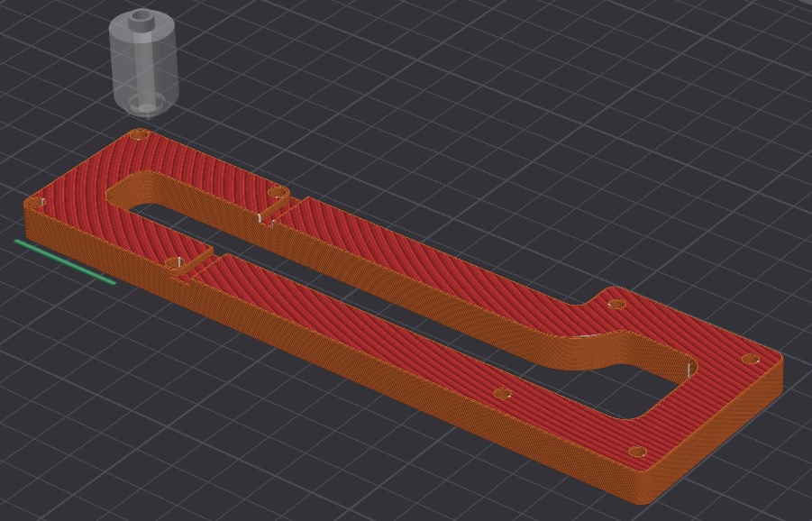
Task: Click the corner hole beside the green line
Action: pyautogui.click(x=35, y=202)
